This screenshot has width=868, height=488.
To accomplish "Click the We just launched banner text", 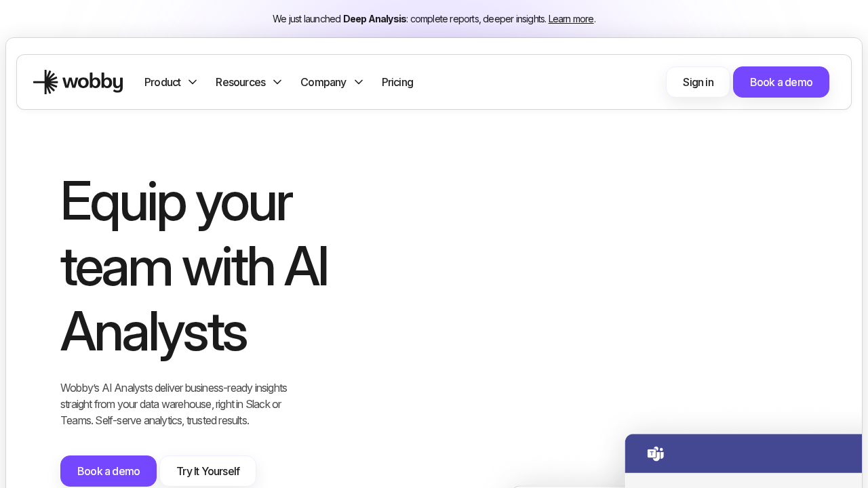I will (307, 19).
